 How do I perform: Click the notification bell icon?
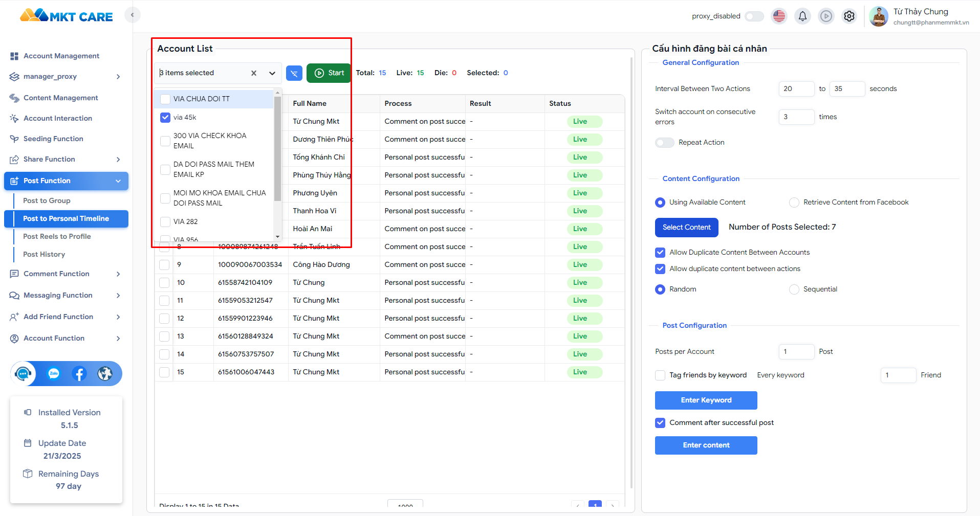pyautogui.click(x=802, y=16)
